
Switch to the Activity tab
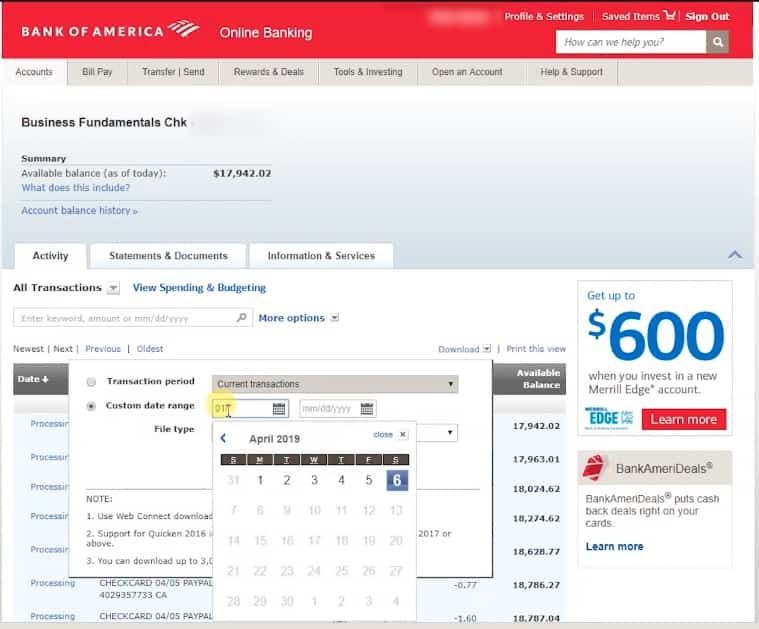[x=50, y=256]
